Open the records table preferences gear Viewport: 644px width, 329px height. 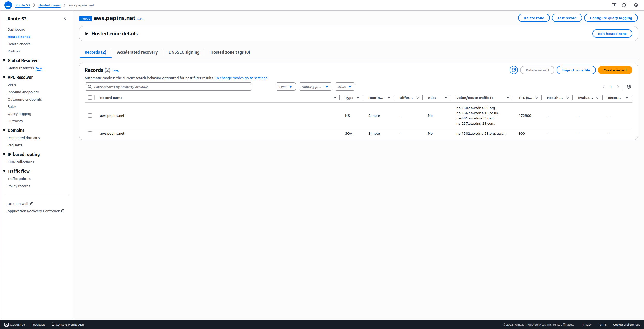(x=629, y=86)
